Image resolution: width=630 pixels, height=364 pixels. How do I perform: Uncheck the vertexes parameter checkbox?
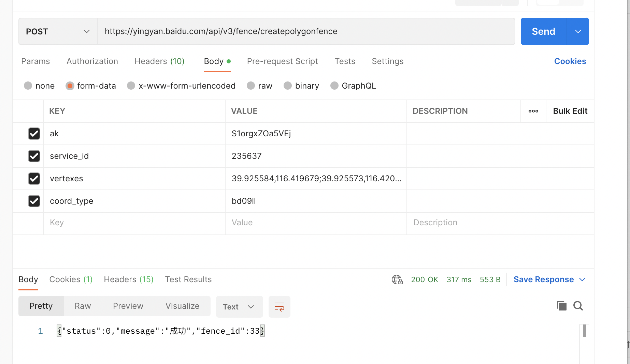coord(34,179)
